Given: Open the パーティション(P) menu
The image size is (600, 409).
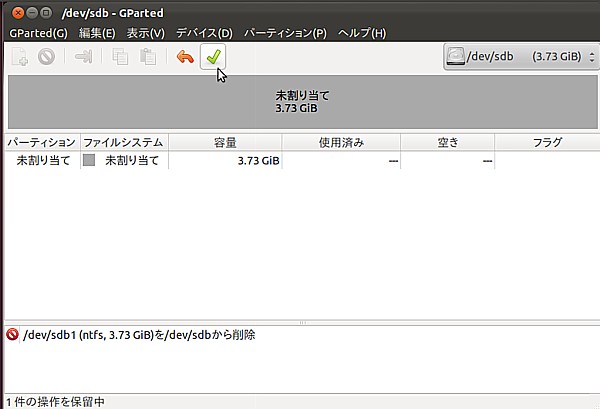Looking at the screenshot, I should pos(285,33).
